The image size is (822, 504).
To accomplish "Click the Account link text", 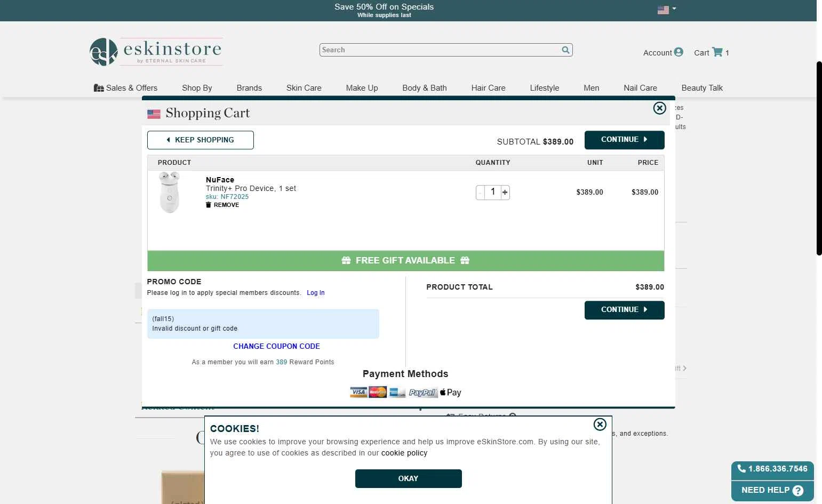I will coord(657,53).
